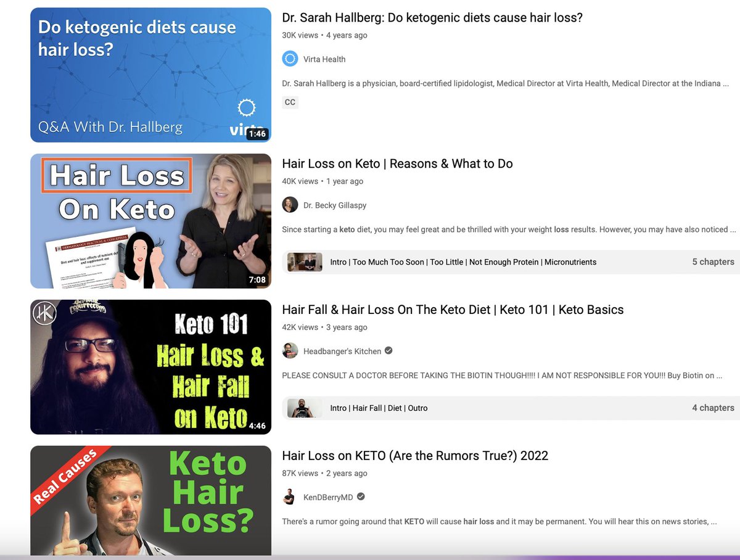Image resolution: width=740 pixels, height=560 pixels.
Task: Expand the 4 chapters list
Action: tap(713, 408)
